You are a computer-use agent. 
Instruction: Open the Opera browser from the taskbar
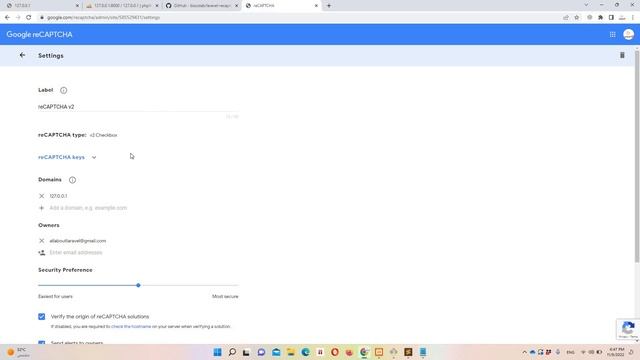click(335, 352)
